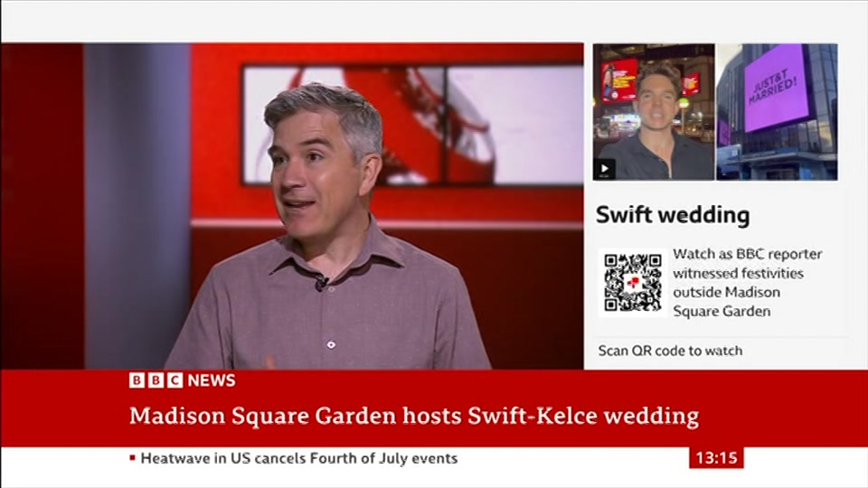Click the red bullet before the ticker headline
Viewport: 868px width, 488px height.
pos(132,458)
